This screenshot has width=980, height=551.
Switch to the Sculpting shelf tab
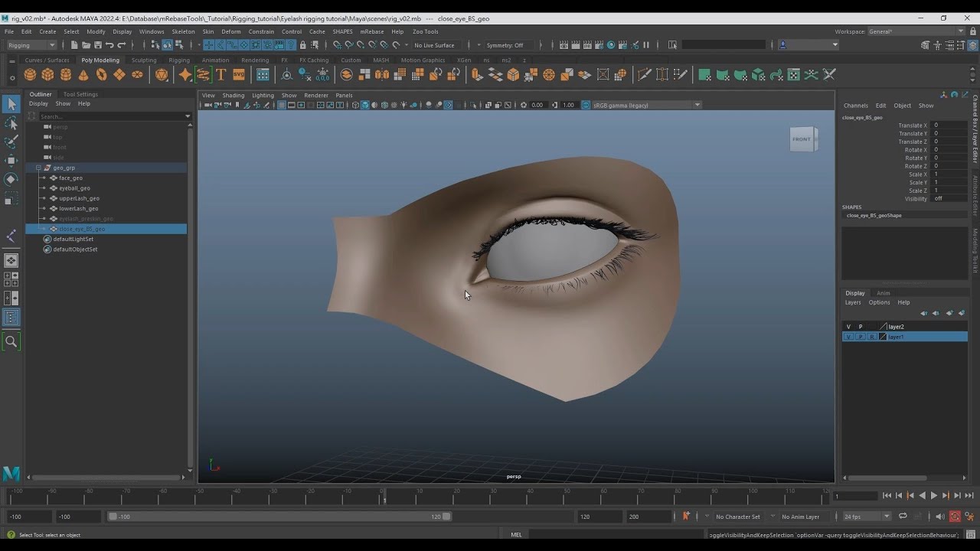point(143,60)
